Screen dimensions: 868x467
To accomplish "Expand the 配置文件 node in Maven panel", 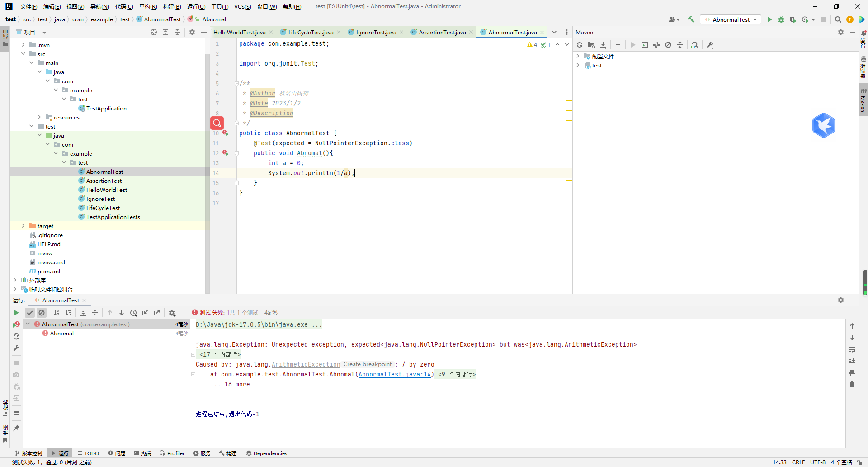I will (578, 56).
